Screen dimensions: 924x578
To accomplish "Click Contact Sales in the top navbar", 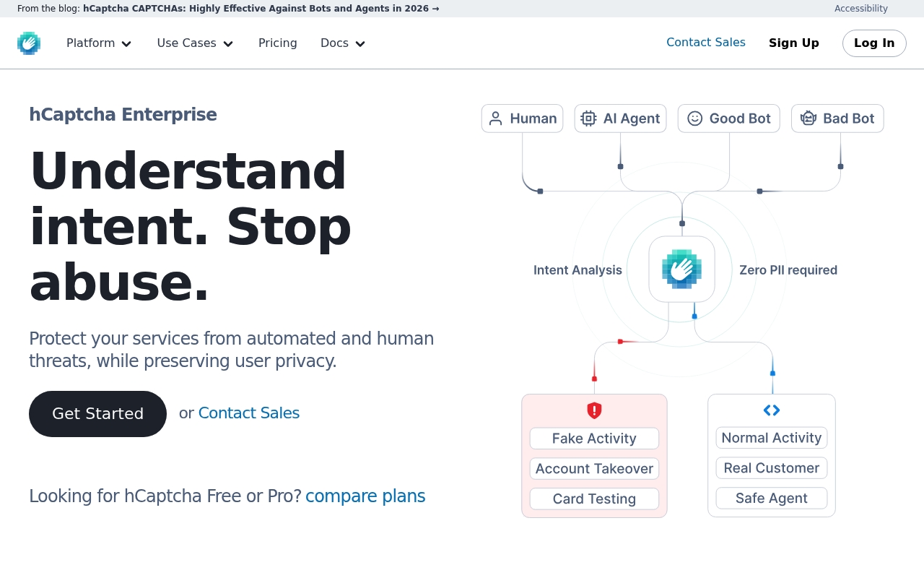I will tap(706, 43).
